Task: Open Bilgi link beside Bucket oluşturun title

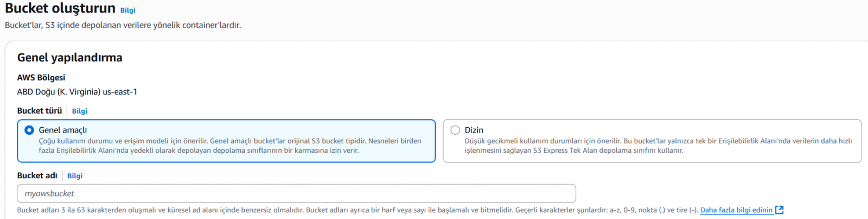Action: coord(127,10)
